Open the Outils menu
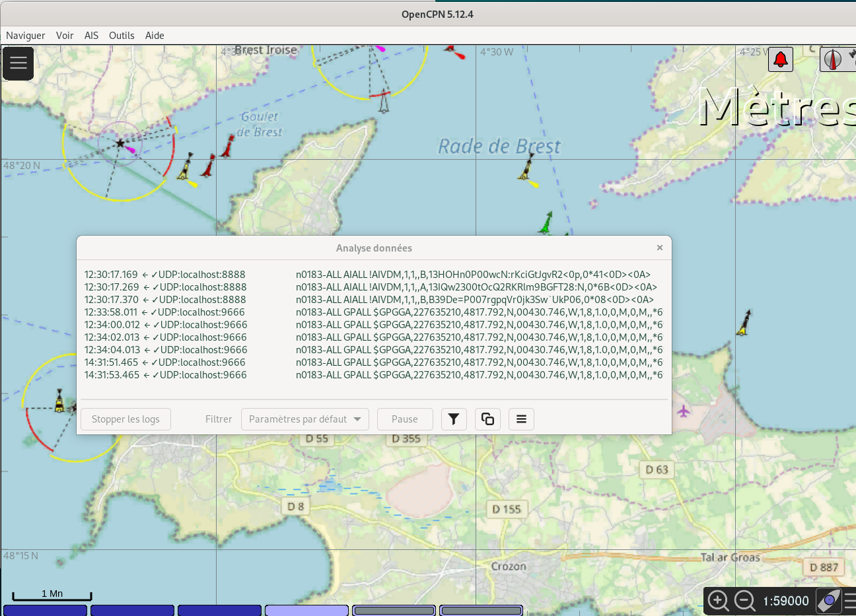856x616 pixels. pyautogui.click(x=122, y=36)
